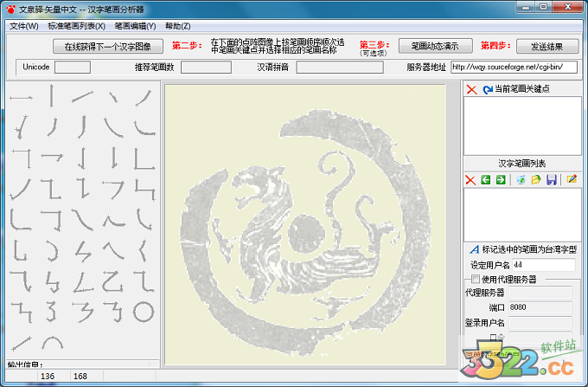The height and width of the screenshot is (387, 588).
Task: Click the 推荐笔画数 input field
Action: 206,68
